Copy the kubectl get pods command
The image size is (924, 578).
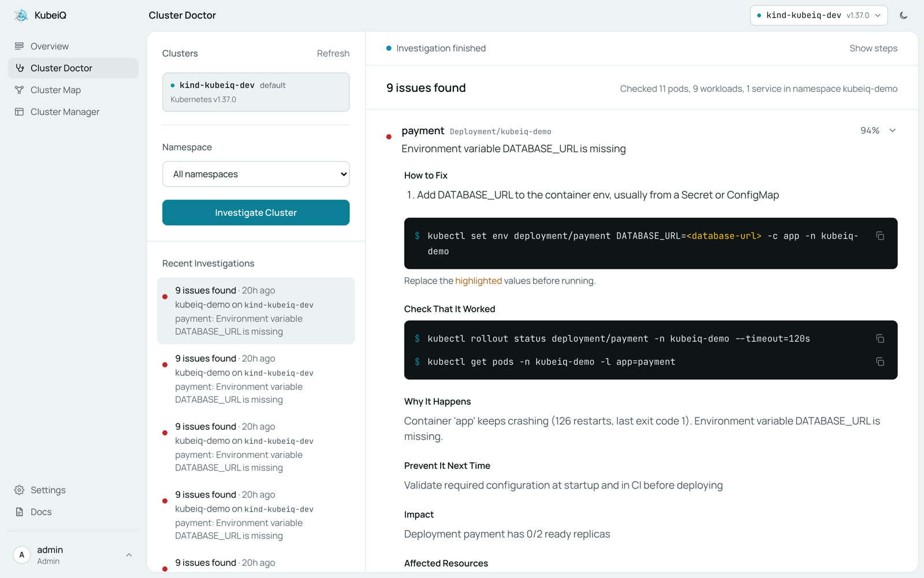coord(880,362)
